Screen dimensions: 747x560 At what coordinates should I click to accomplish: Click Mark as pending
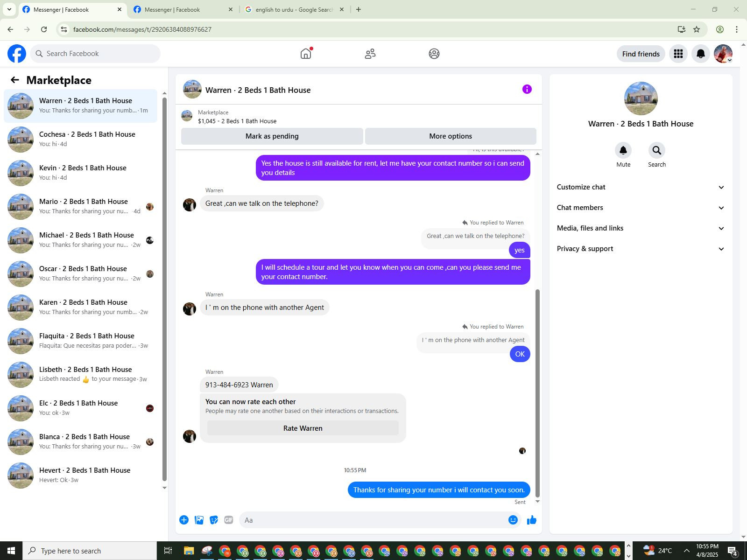point(272,136)
